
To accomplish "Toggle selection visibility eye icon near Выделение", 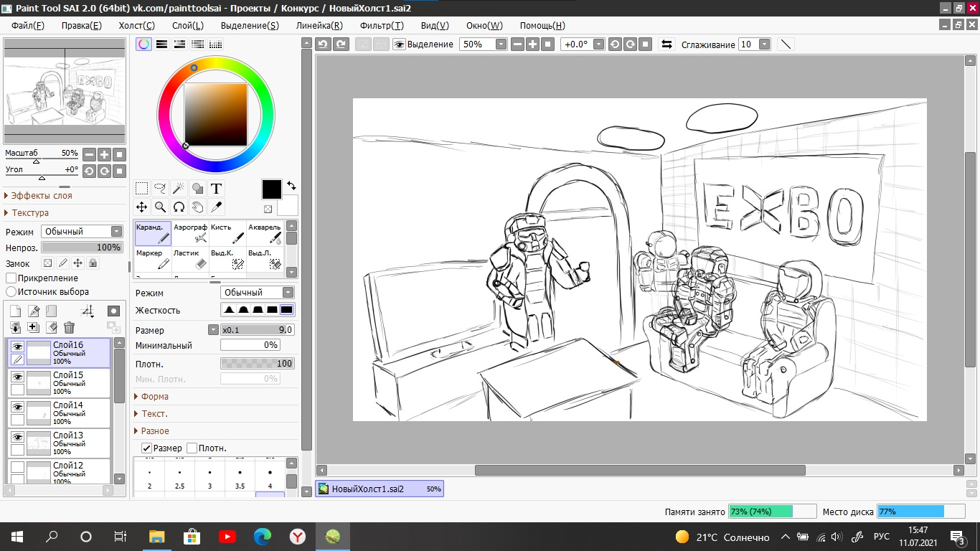I will coord(400,44).
